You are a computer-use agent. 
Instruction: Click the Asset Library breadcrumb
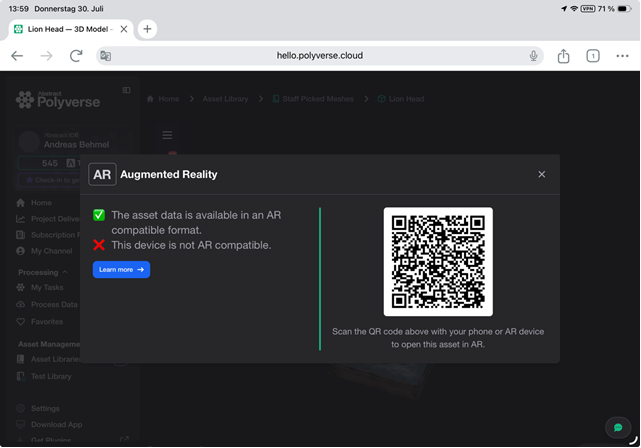[225, 99]
